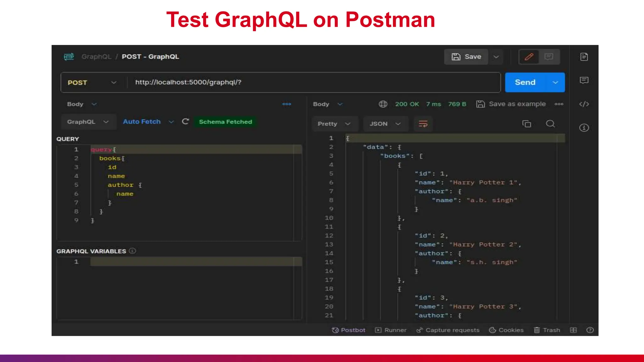Open the Documentation sidebar icon
644x362 pixels.
click(x=584, y=57)
